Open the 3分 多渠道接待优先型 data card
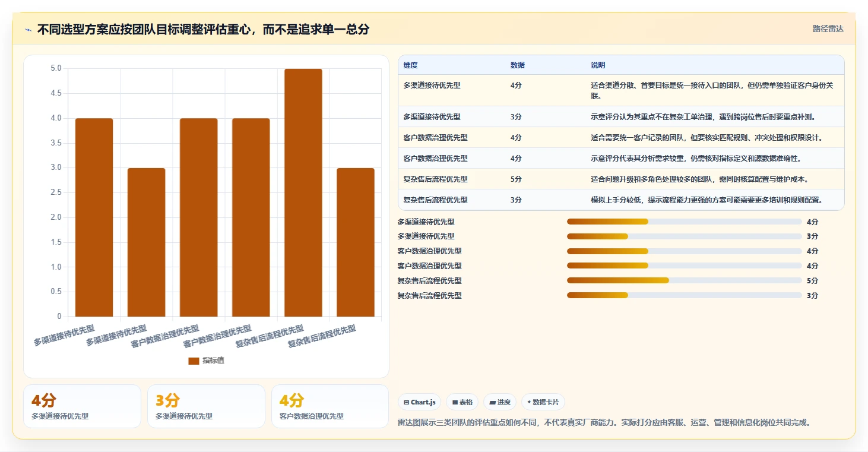Viewport: 868px width, 452px height. point(206,406)
